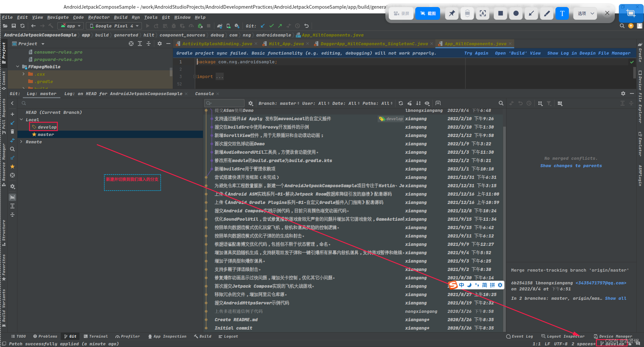Click Select Opened File target icon in Project panel
Image resolution: width=644 pixels, height=347 pixels.
coord(131,44)
